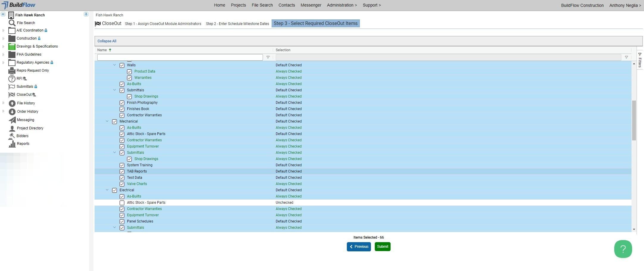
Task: Click the Messaging paper plane icon
Action: pos(12,120)
